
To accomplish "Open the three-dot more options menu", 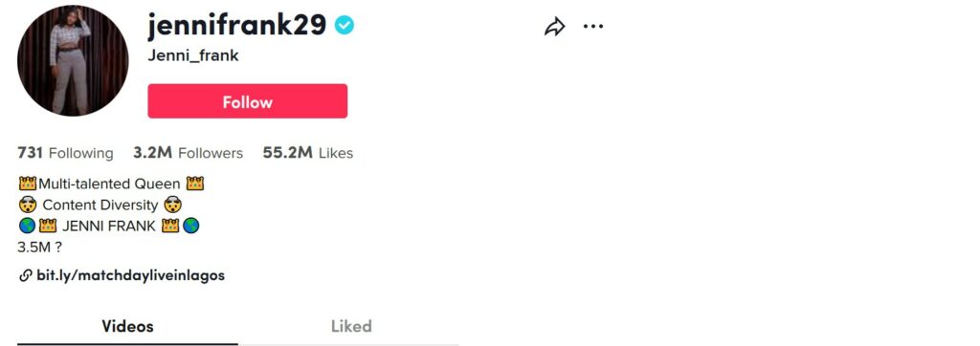I will point(593,26).
